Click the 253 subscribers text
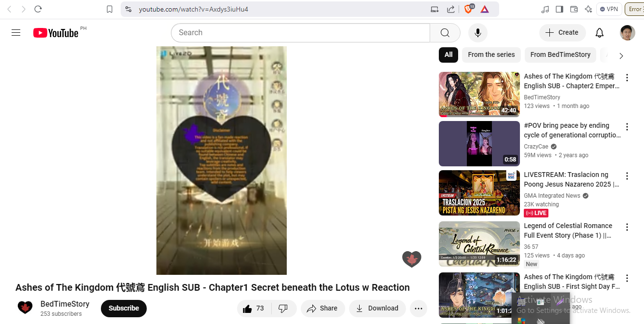The height and width of the screenshot is (324, 644). pyautogui.click(x=61, y=314)
